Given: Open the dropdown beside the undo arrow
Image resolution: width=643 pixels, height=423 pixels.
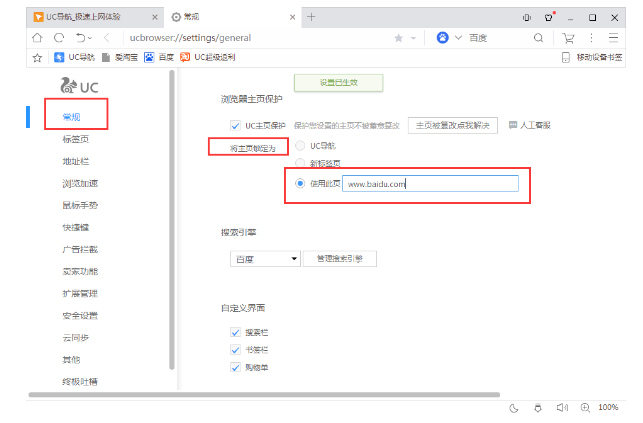Looking at the screenshot, I should [90, 38].
